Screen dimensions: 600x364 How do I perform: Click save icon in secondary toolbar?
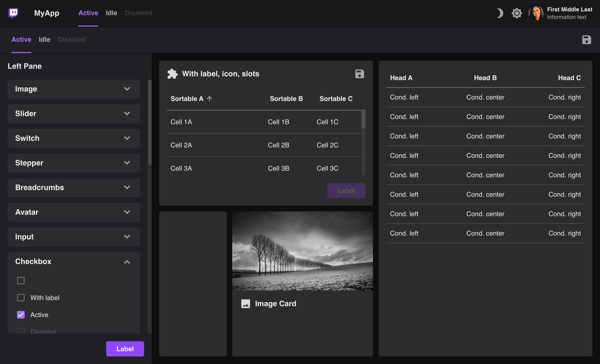tap(586, 40)
